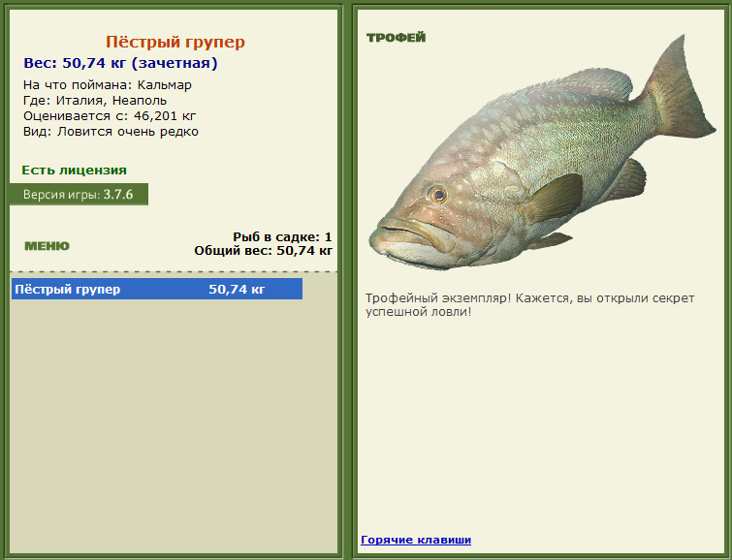The image size is (732, 560).
Task: Click the 50,74 кг weight in the highlighted row
Action: coord(237,290)
